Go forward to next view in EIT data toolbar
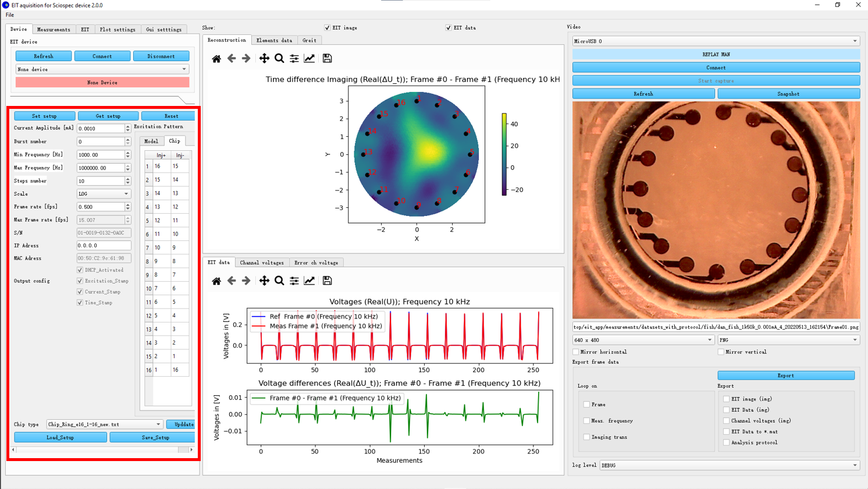 (246, 281)
